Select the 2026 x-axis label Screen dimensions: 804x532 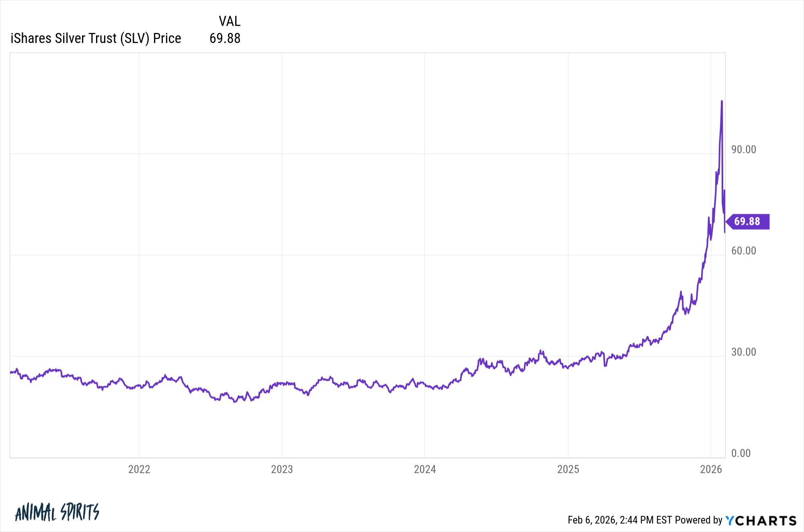711,469
